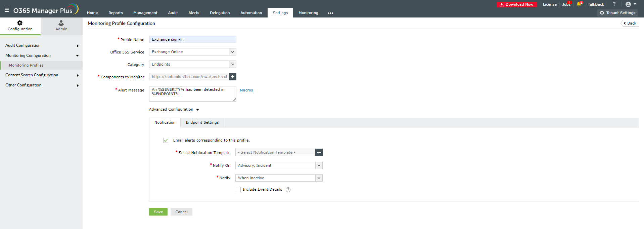Click the Alert Message text area
Viewport: 644px width, 229px height.
click(193, 94)
